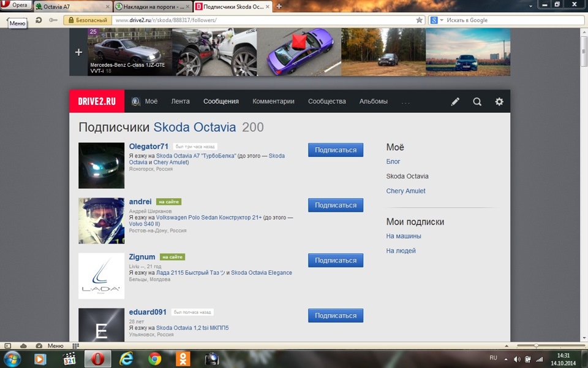
Task: Open the Olegator71 username link
Action: click(x=148, y=147)
